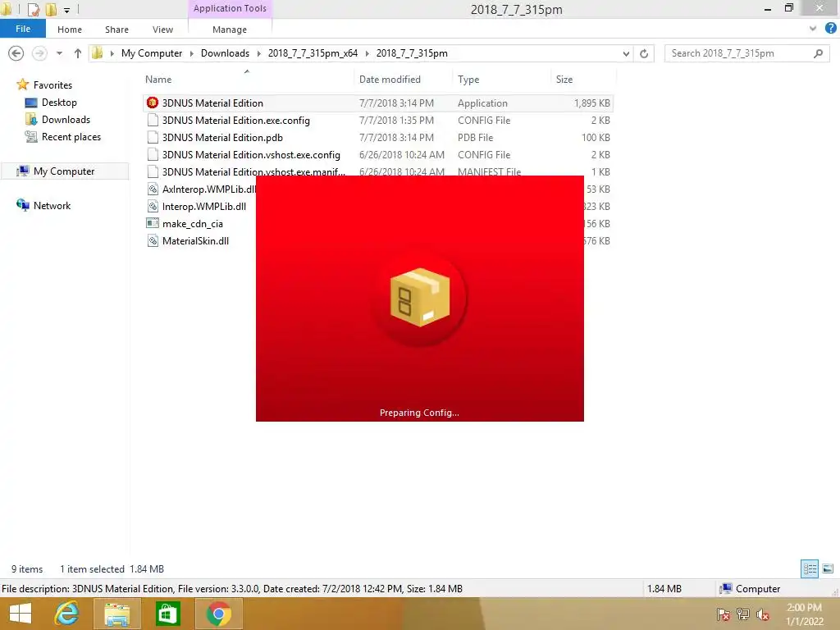Sort by the Type column header
This screenshot has height=630, width=840.
[468, 80]
